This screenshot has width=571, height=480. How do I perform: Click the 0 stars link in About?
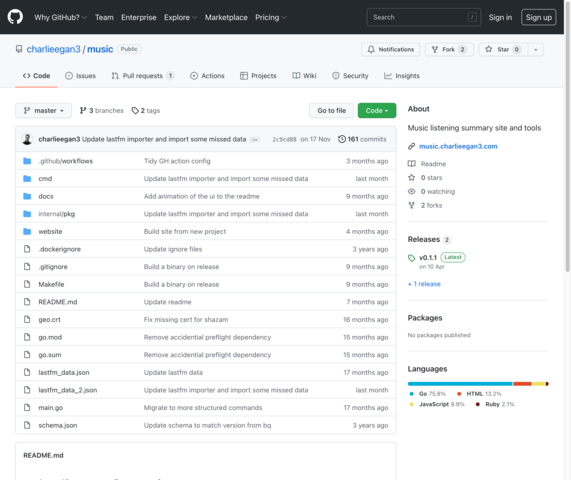pos(425,177)
